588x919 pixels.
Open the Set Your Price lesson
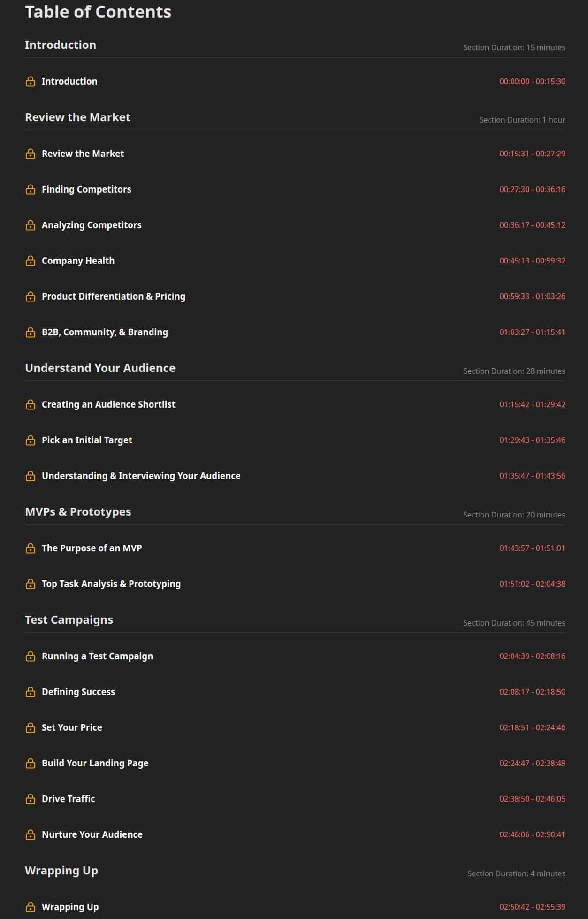72,727
